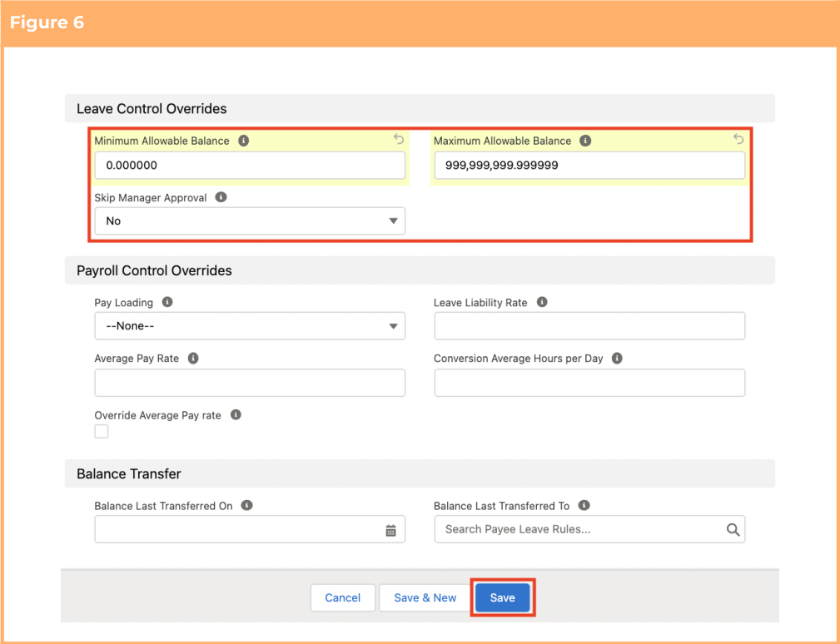840x644 pixels.
Task: Undo changes to Maximum Allowable Balance
Action: coord(738,139)
